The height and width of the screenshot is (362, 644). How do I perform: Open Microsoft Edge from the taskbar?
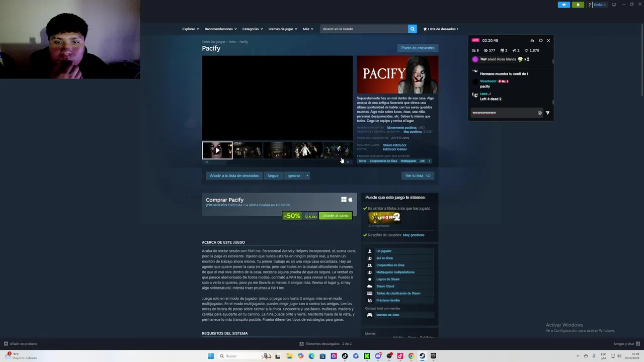click(x=311, y=356)
